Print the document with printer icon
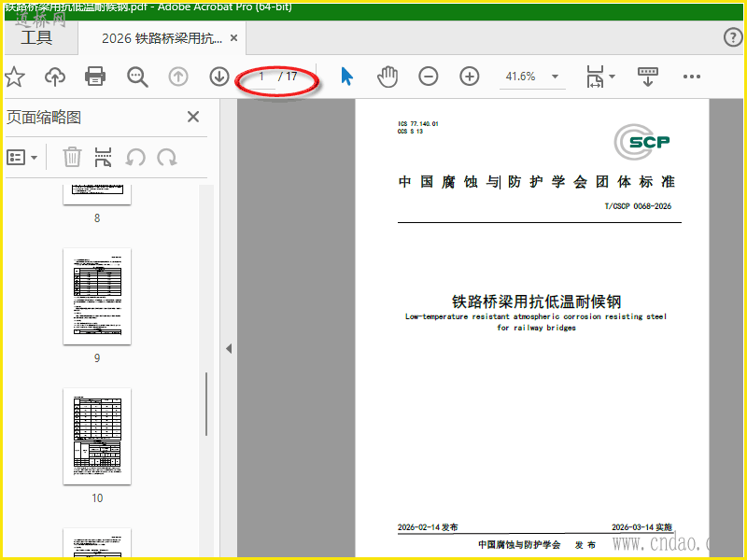 pyautogui.click(x=95, y=77)
